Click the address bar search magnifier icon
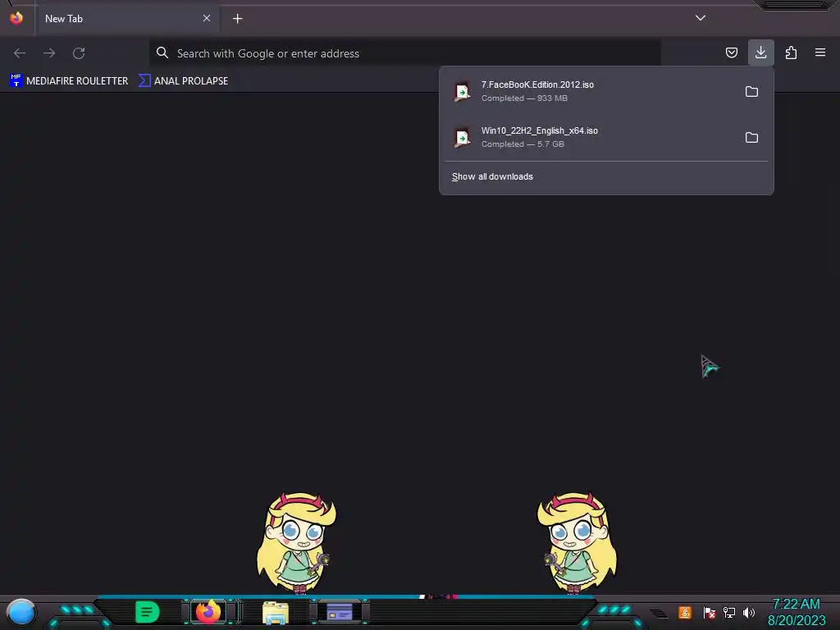 (162, 52)
